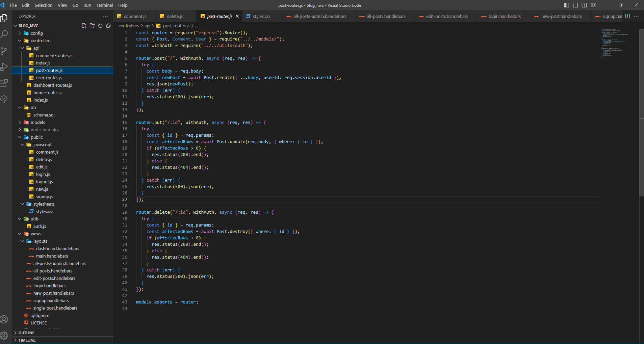Toggle primary sidebar visibility
This screenshot has width=644, height=344.
567,5
